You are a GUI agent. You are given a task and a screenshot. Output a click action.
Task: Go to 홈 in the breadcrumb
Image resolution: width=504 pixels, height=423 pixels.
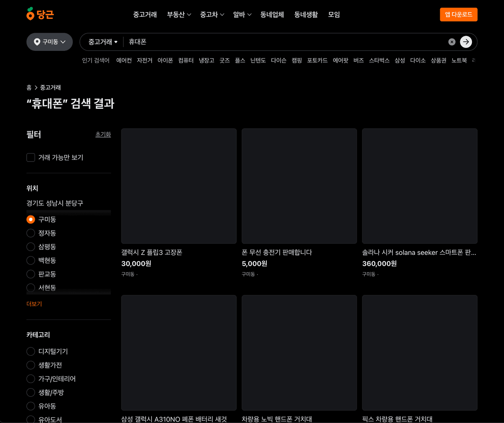(x=29, y=87)
